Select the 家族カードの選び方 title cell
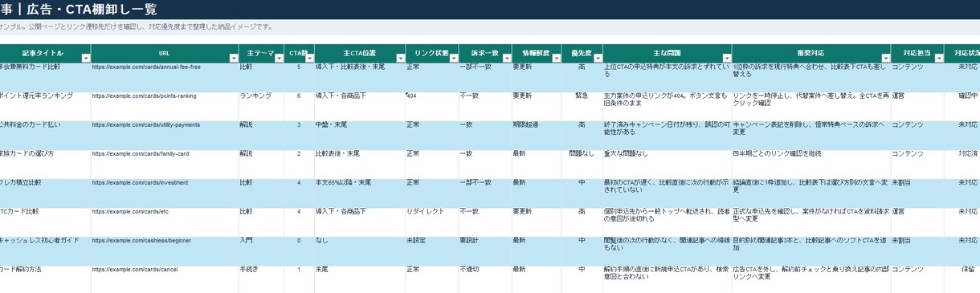This screenshot has width=980, height=293. (45, 165)
